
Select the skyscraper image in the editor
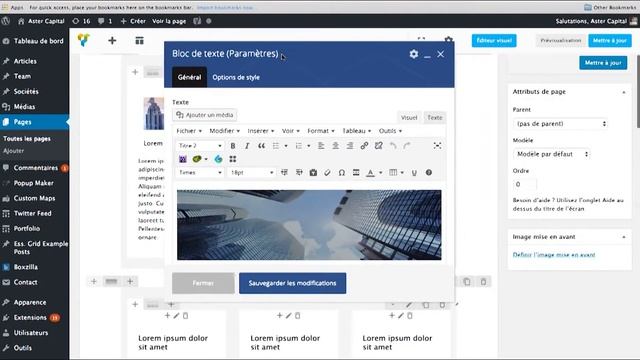pos(309,225)
